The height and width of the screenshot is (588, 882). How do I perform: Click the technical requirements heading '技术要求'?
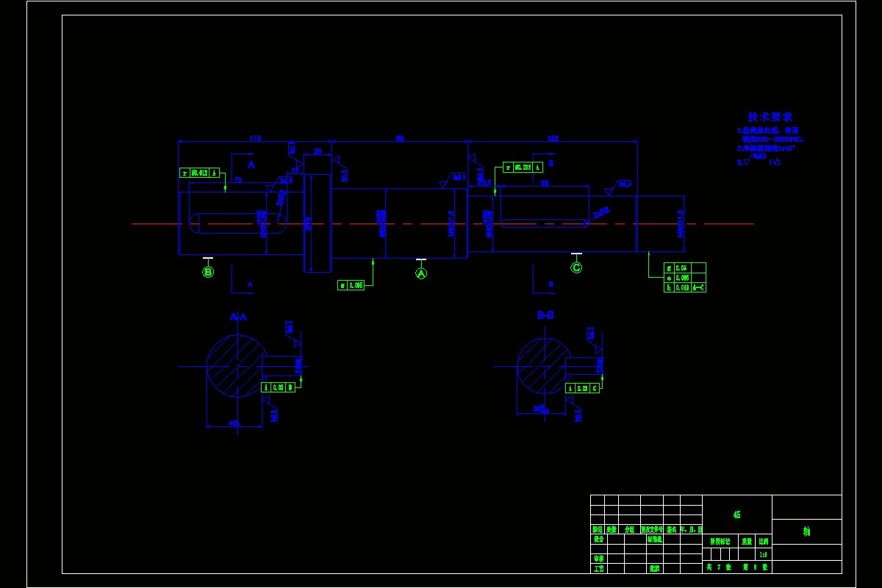(770, 117)
